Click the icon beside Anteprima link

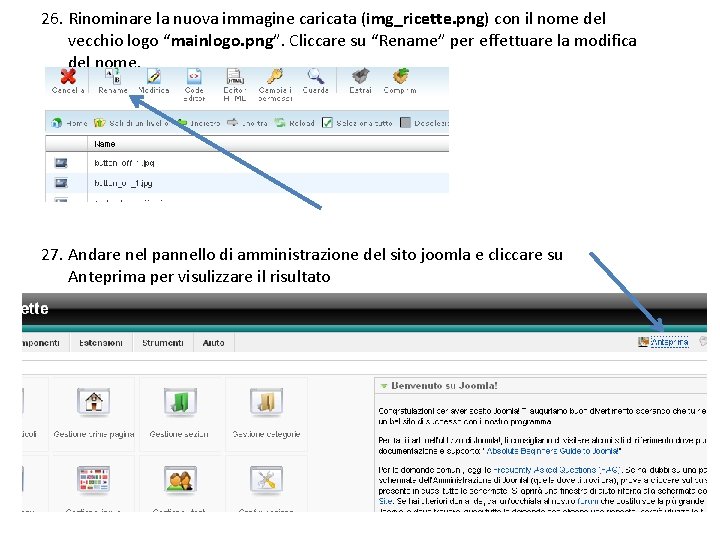pyautogui.click(x=643, y=342)
